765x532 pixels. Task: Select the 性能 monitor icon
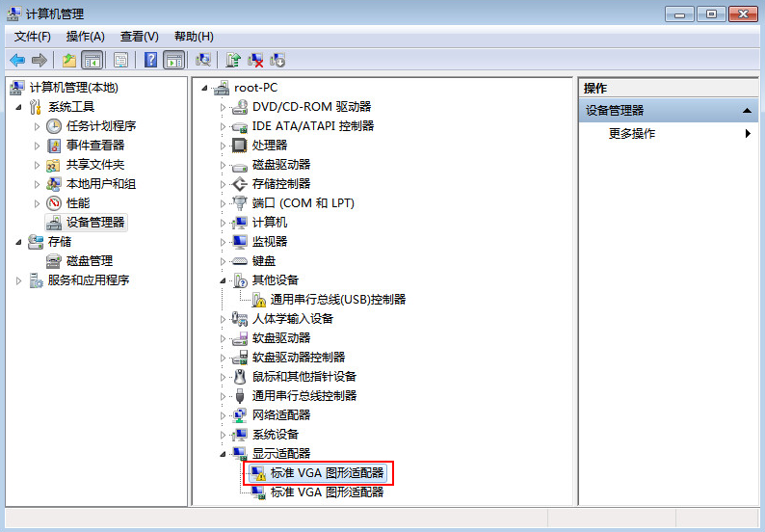tap(54, 203)
